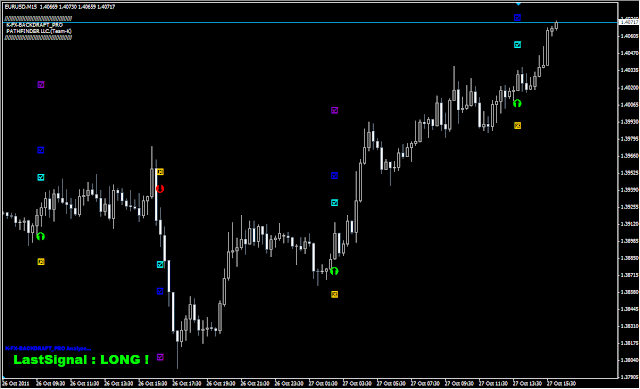Click the lowest candle wick near 26 Oct 17:30
The width and height of the screenshot is (640, 389).
178,350
